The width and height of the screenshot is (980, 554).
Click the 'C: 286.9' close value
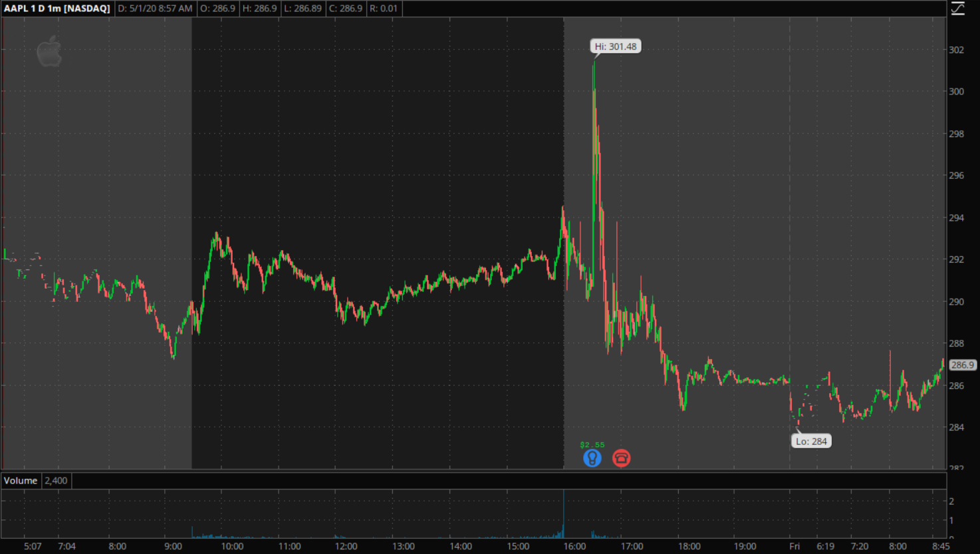click(346, 9)
